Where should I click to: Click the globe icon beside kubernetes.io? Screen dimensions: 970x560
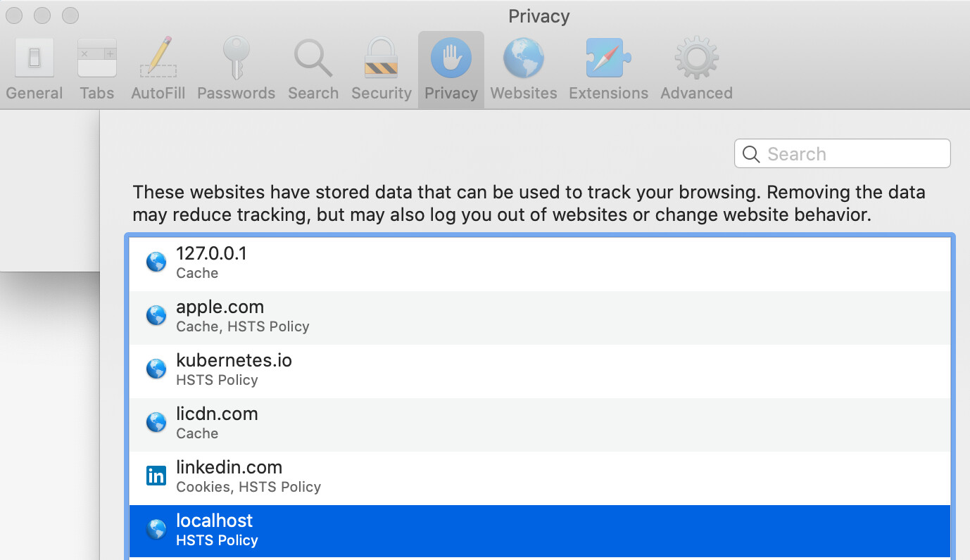coord(156,369)
